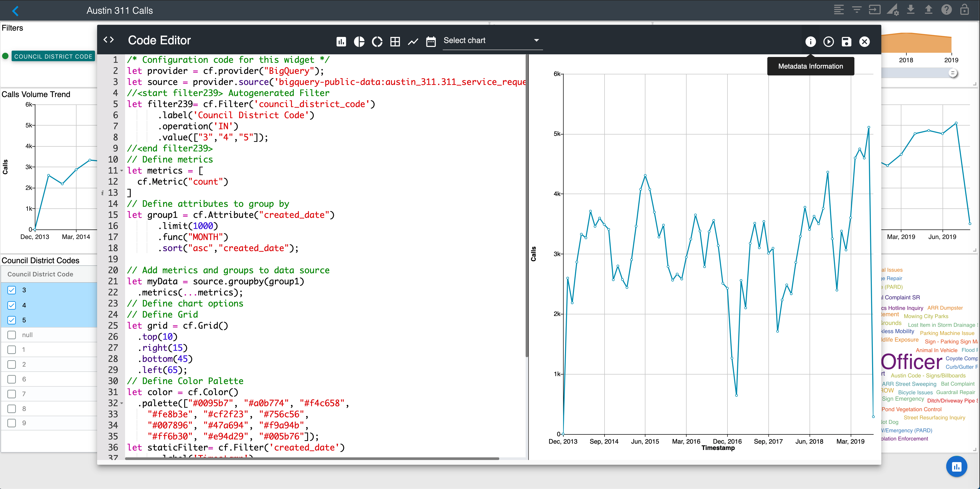
Task: Select the bar chart icon in Code Editor
Action: click(341, 41)
